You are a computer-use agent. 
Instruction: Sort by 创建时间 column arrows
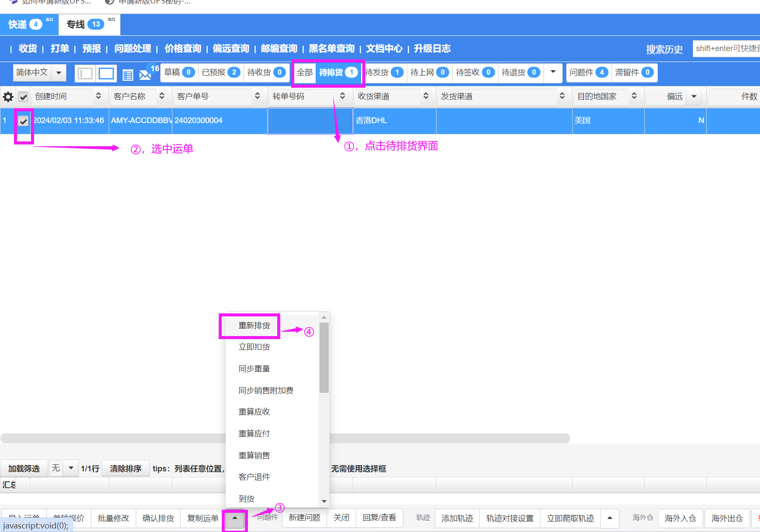coord(99,96)
